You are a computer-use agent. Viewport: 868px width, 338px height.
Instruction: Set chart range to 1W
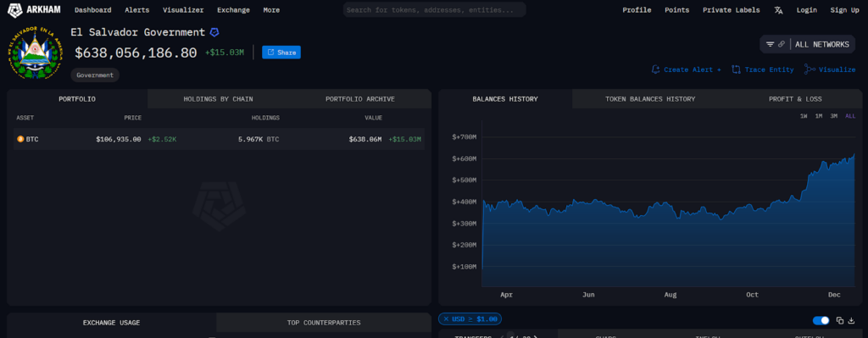click(x=804, y=116)
